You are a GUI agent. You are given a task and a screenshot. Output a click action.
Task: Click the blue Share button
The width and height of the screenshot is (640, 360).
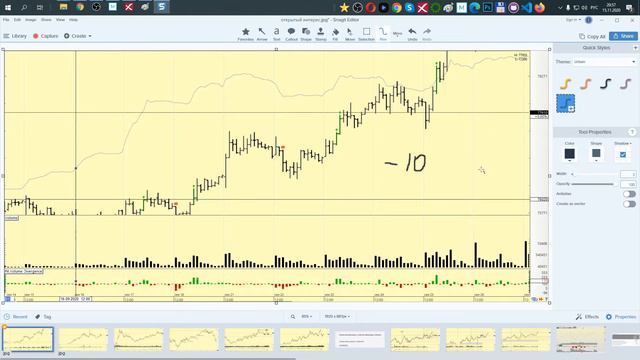click(x=623, y=36)
